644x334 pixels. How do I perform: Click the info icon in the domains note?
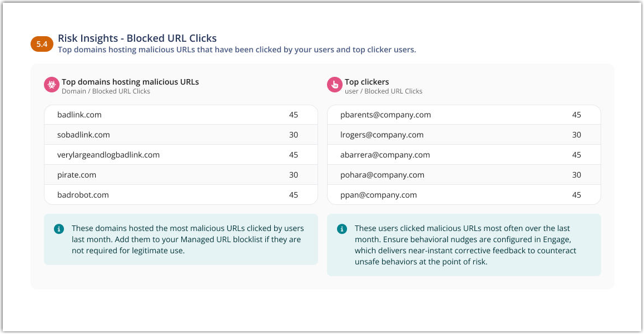tap(59, 229)
